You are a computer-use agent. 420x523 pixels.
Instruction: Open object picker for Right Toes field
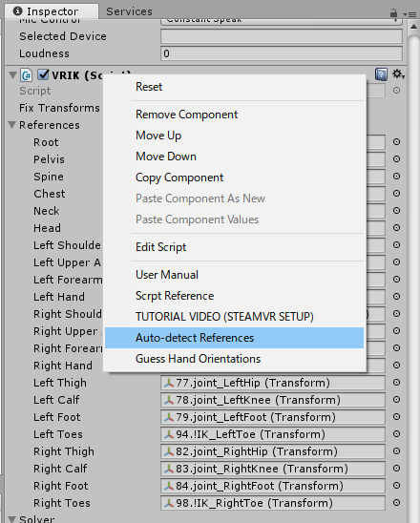point(396,503)
